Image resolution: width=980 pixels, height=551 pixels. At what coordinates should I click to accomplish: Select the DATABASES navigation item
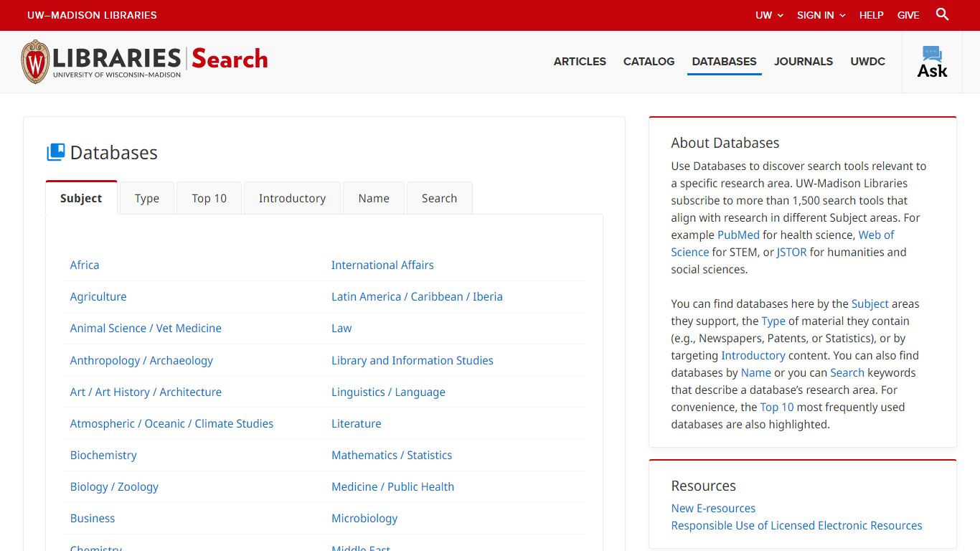(x=724, y=62)
